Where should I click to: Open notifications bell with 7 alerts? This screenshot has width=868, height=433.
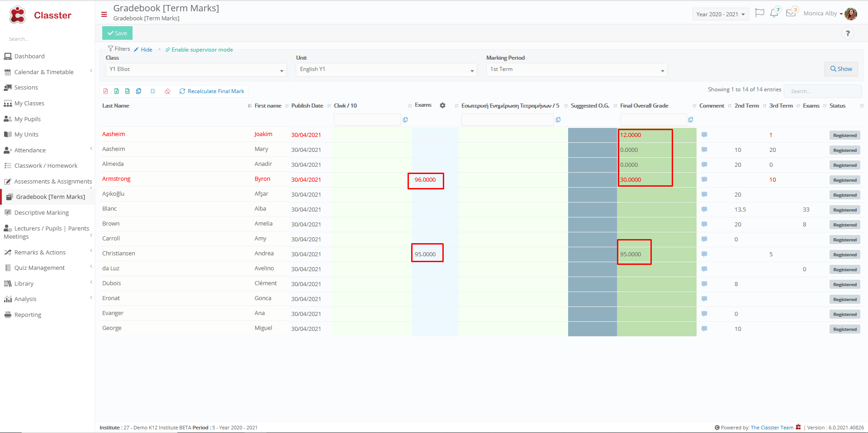pyautogui.click(x=774, y=13)
